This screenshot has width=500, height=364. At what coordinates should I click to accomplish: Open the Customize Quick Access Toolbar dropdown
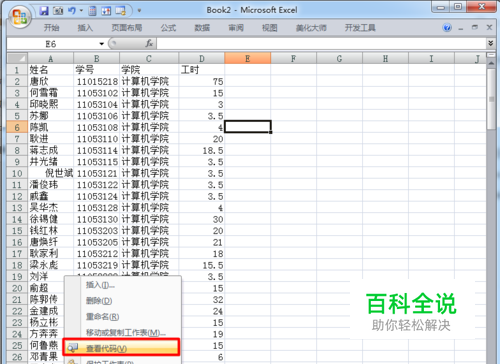coord(139,11)
